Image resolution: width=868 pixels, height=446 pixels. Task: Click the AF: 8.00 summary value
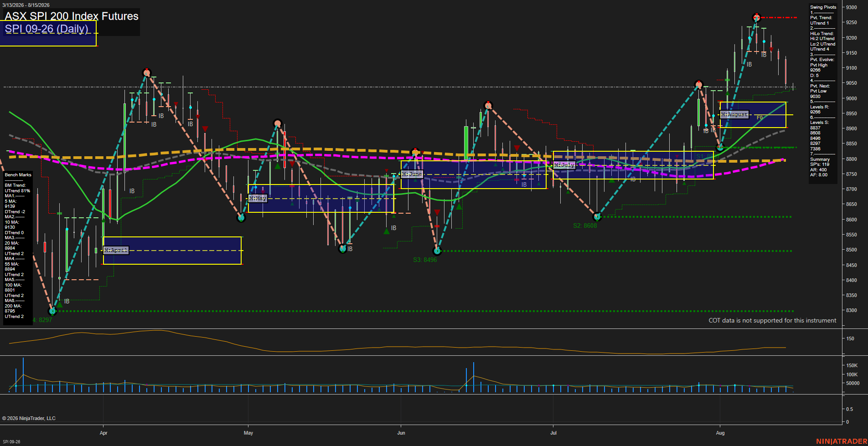(x=819, y=175)
